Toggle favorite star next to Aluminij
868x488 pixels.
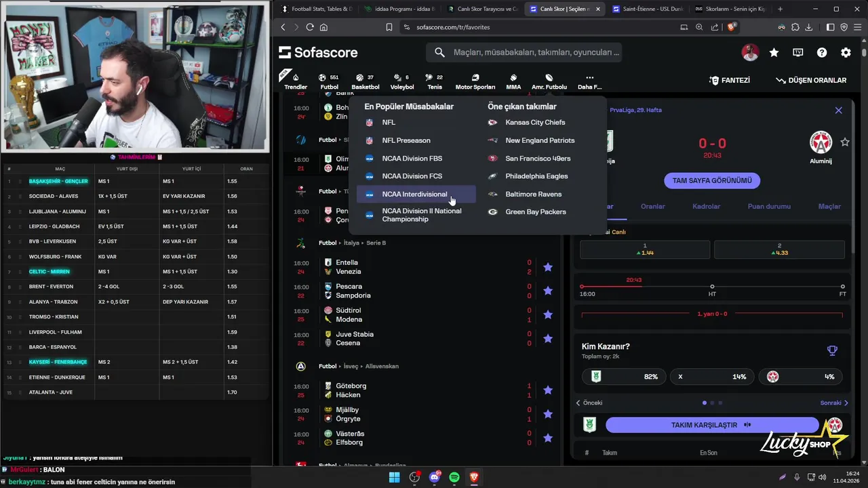click(x=845, y=142)
